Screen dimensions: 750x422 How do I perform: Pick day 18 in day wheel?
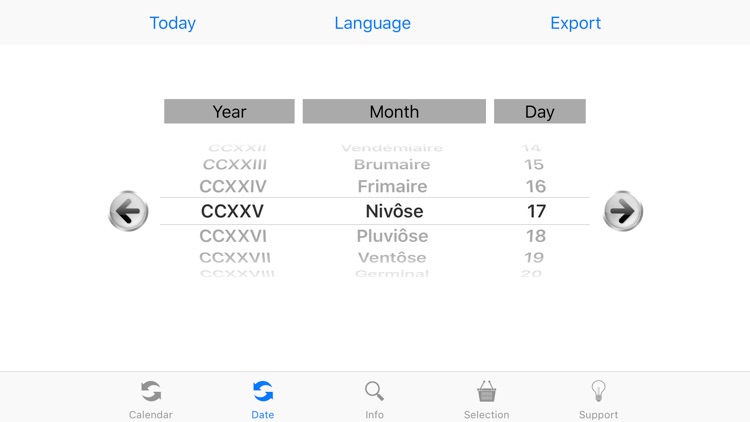(x=536, y=236)
